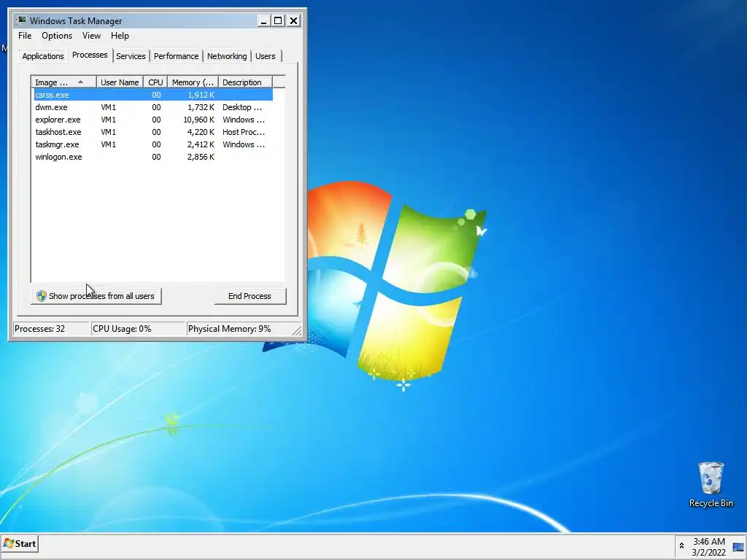Show hidden tray icons arrow
The image size is (747, 560).
click(x=682, y=546)
